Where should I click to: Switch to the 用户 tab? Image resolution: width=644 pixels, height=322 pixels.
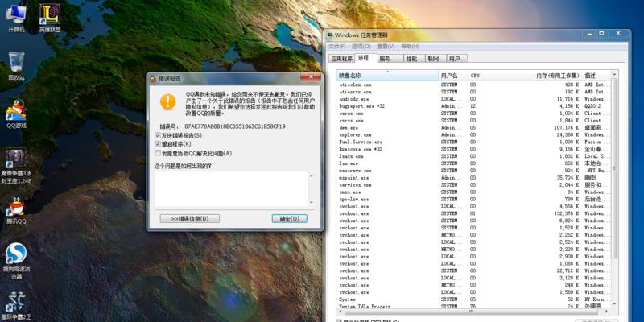(x=456, y=59)
